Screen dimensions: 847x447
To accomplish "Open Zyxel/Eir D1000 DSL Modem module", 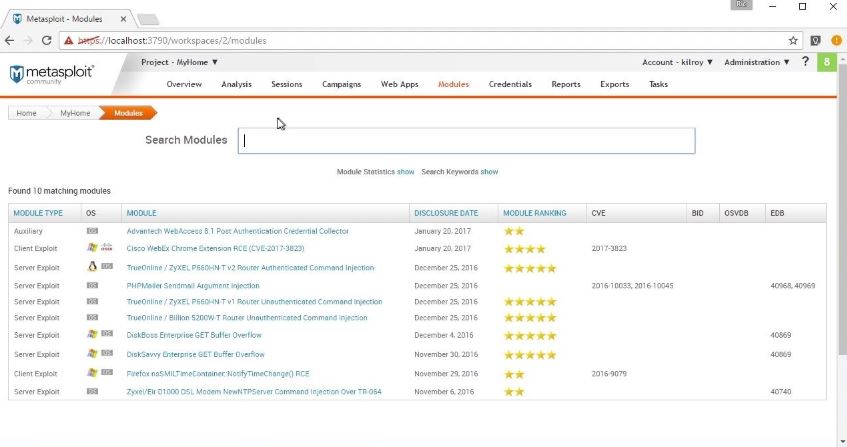I will 254,392.
